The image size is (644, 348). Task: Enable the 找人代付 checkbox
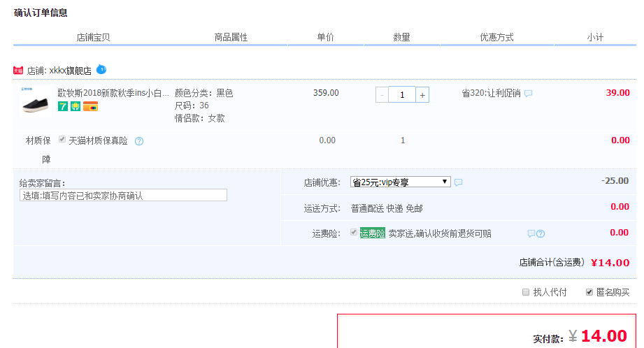[526, 292]
